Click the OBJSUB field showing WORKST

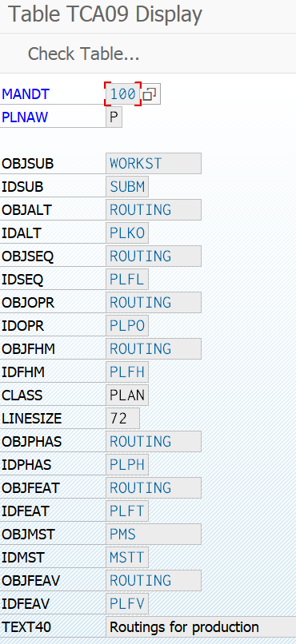[154, 164]
